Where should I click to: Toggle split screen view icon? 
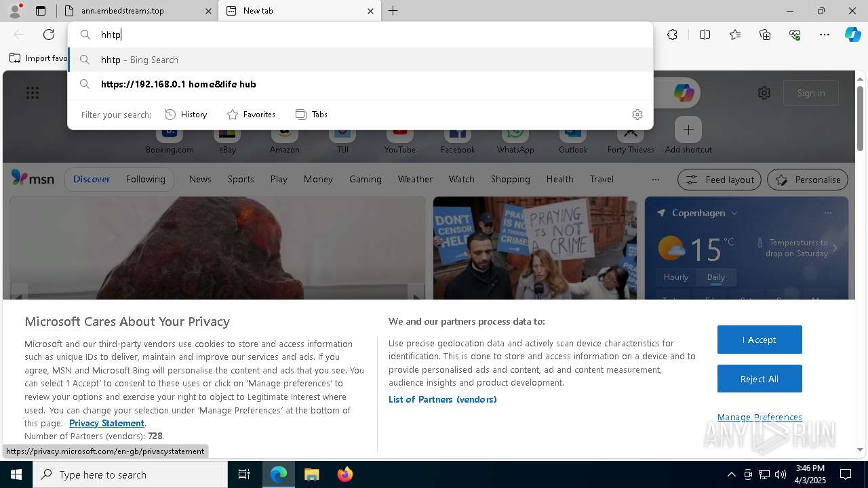click(x=705, y=35)
